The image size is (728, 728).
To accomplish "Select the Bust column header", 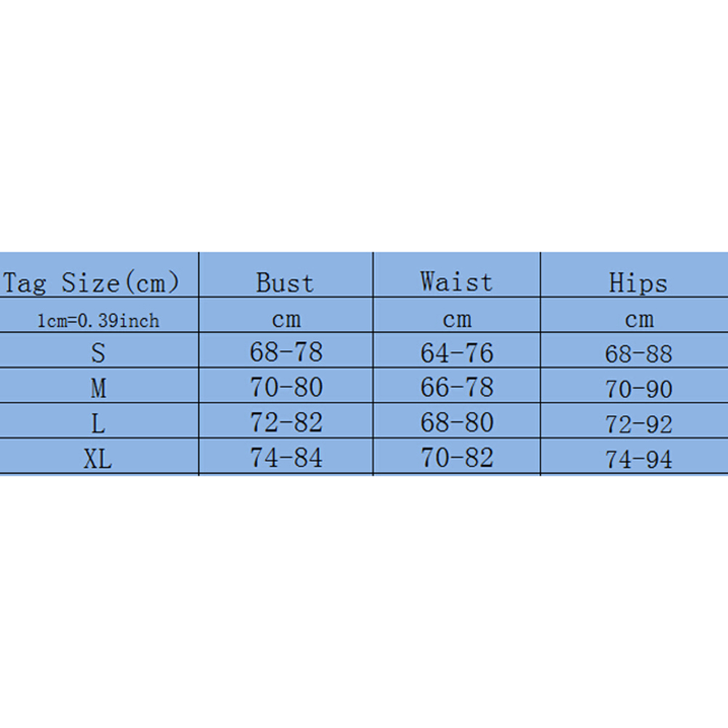I will (285, 282).
